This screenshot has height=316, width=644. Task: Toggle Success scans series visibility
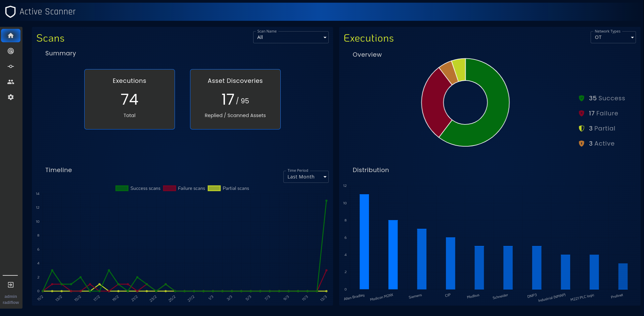(x=138, y=189)
